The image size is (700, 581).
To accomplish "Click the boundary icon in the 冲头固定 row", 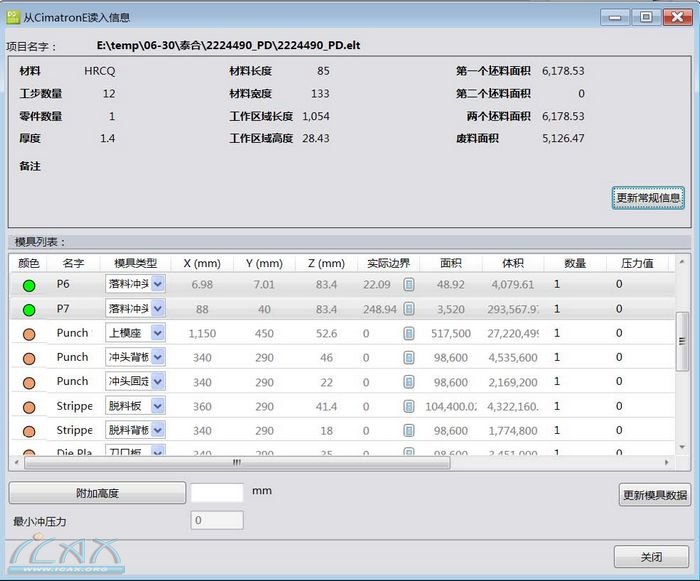I will (x=409, y=381).
